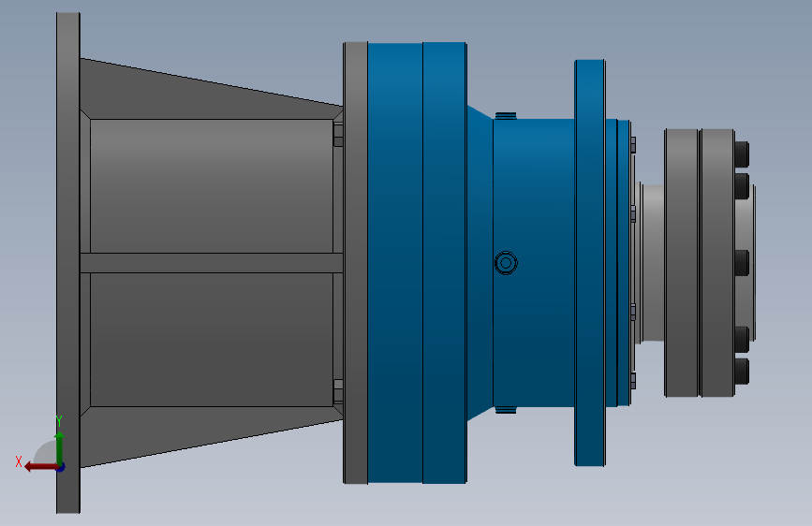The width and height of the screenshot is (812, 526).
Task: Select the thin blue flange disc
Action: coord(590,263)
